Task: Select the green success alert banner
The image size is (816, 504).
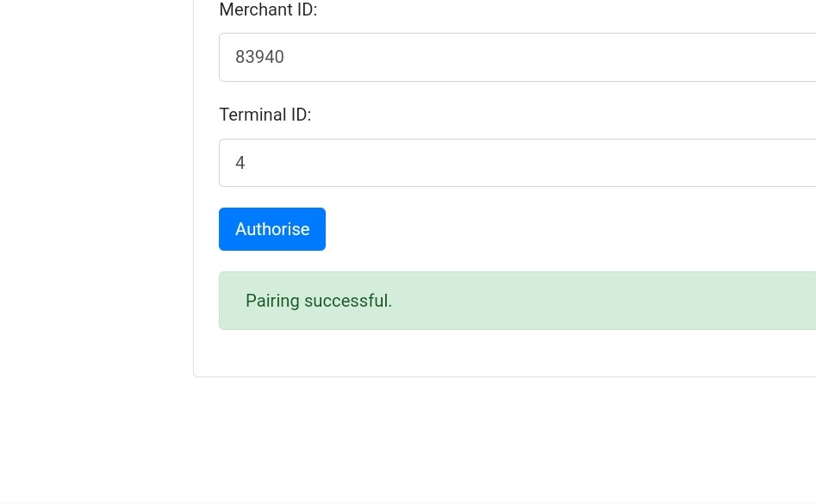Action: coord(517,301)
